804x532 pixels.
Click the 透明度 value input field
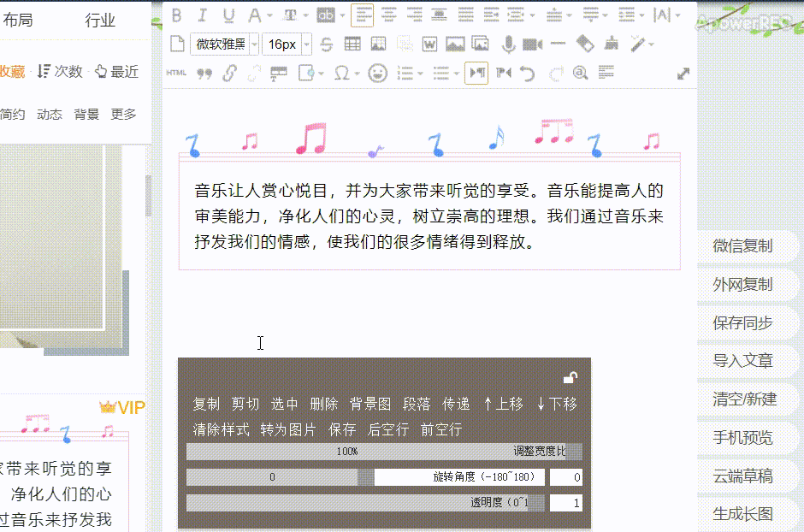click(565, 503)
